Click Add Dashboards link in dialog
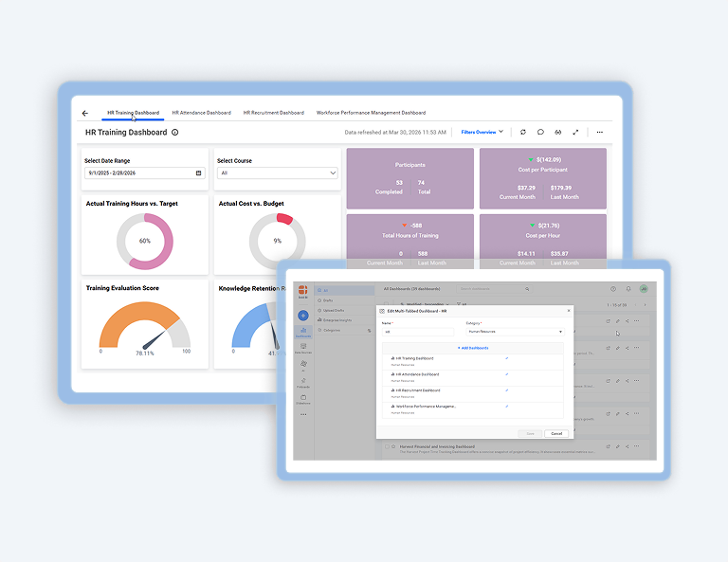This screenshot has height=562, width=728. click(473, 348)
